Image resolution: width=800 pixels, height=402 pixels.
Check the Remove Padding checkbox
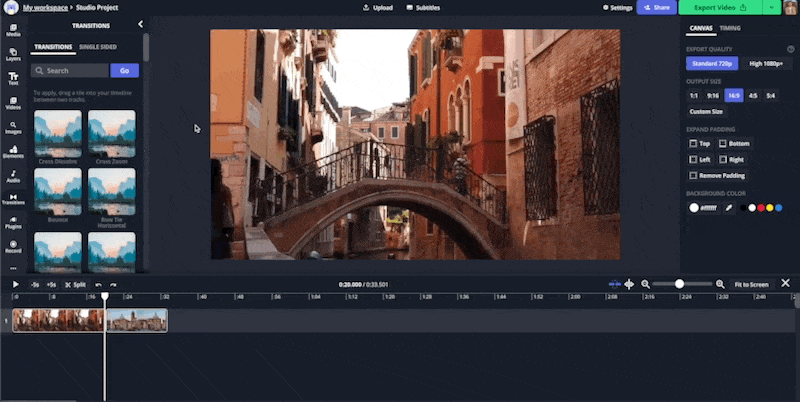(694, 176)
